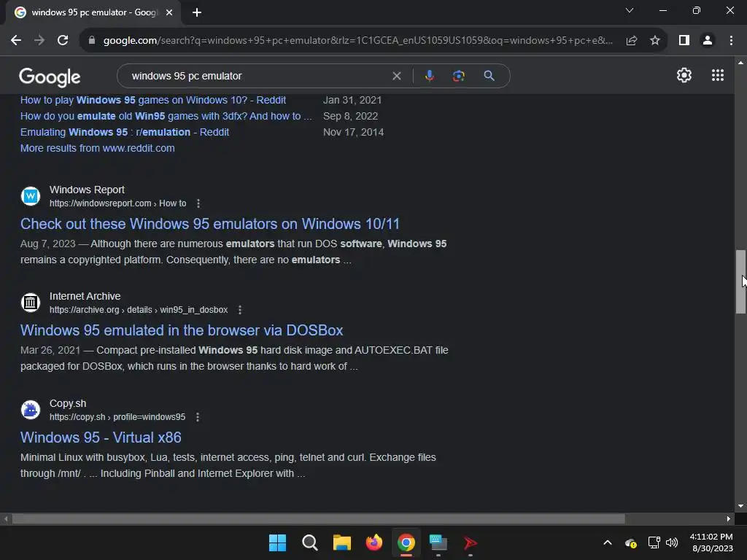Click the vertical scrollbar down arrow

coord(740,506)
